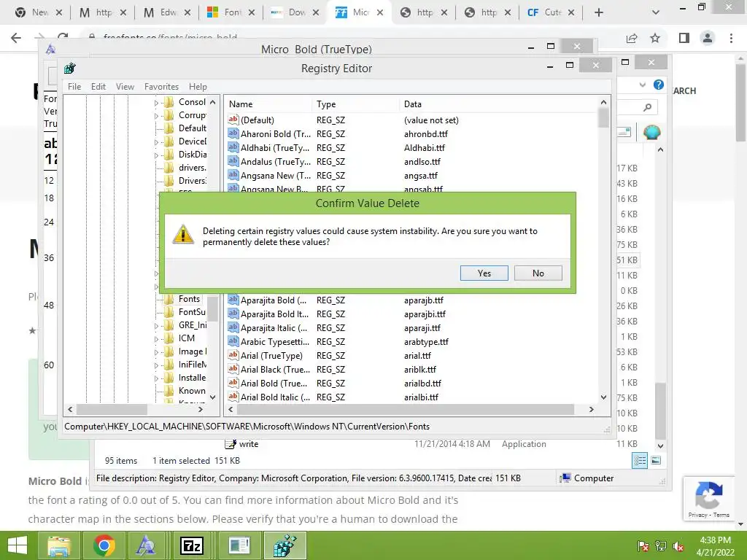Viewport: 747px width, 560px height.
Task: Click the Registry Editor title bar icon
Action: pyautogui.click(x=70, y=68)
